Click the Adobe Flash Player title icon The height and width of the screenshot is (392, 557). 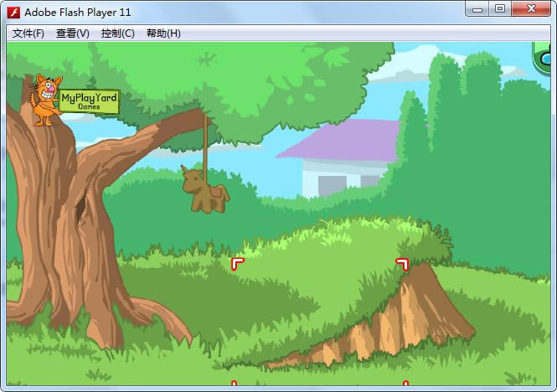pos(13,12)
